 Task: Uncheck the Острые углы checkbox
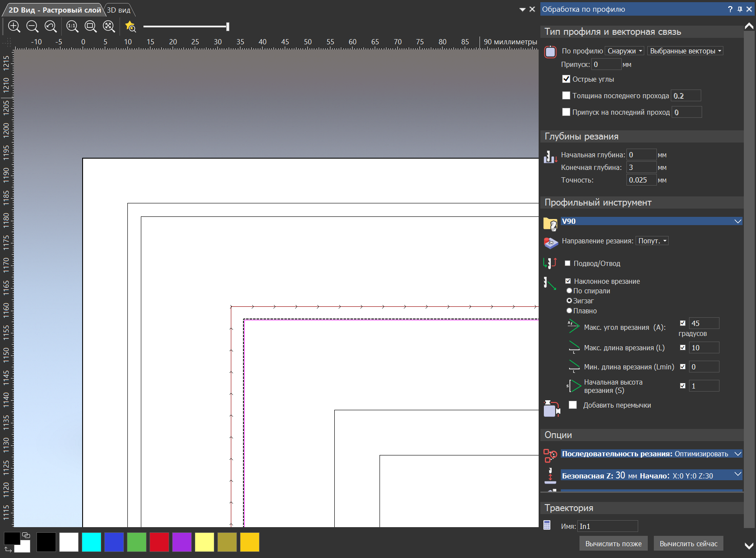click(x=566, y=79)
